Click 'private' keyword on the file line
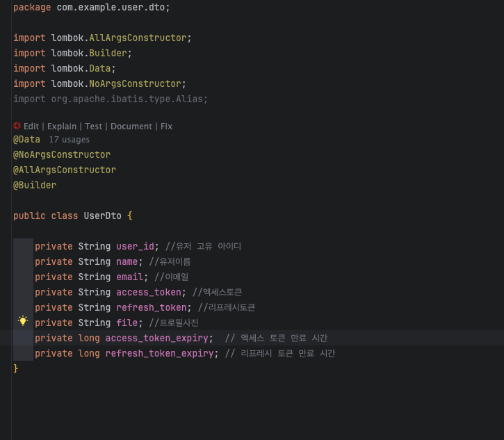The width and height of the screenshot is (504, 440). [x=54, y=323]
